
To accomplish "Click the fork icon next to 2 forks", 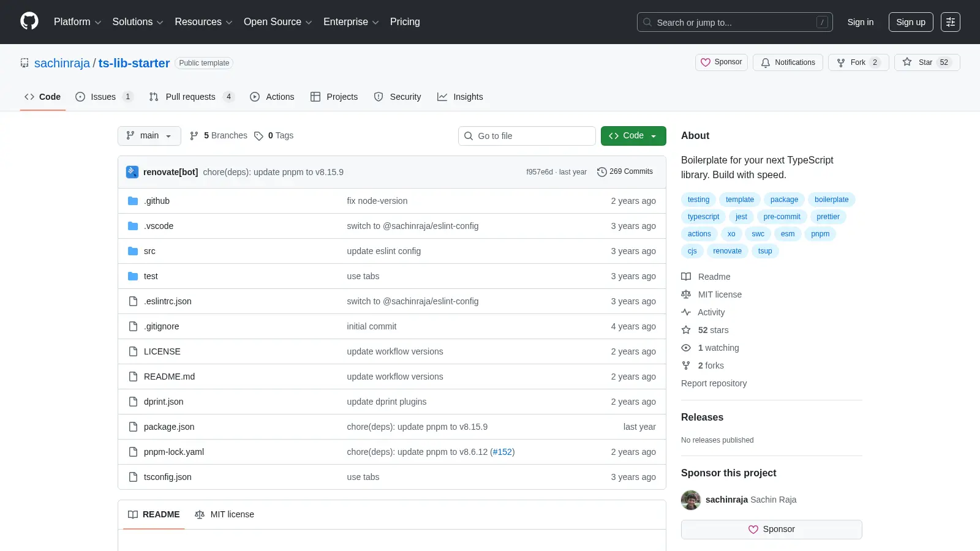I will [686, 365].
